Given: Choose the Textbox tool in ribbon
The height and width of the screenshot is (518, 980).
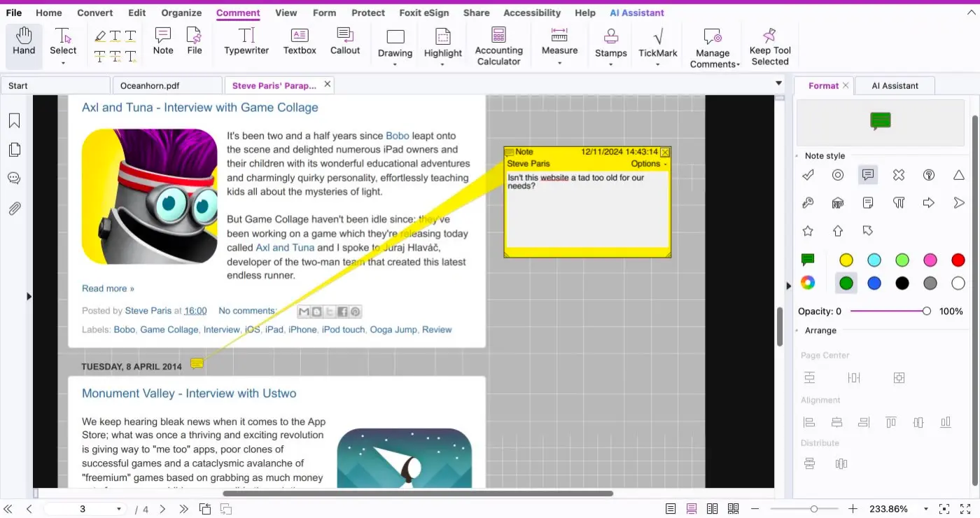Looking at the screenshot, I should [x=300, y=42].
